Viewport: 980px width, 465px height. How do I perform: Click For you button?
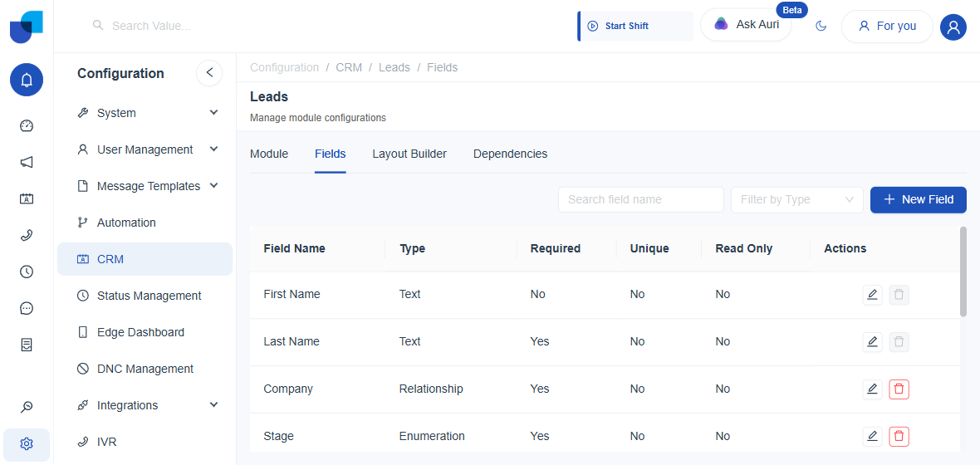click(887, 27)
